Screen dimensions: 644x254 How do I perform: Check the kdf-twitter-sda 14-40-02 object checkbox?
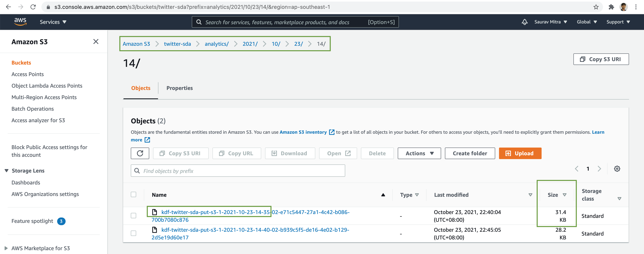[133, 233]
